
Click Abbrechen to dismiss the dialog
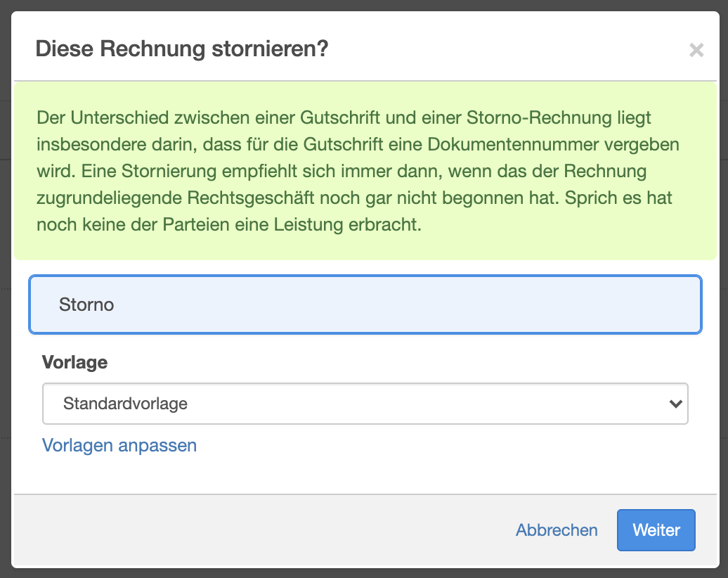pos(557,530)
